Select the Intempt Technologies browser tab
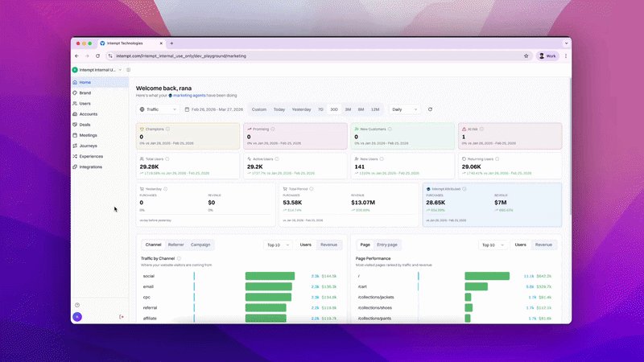 (x=131, y=43)
